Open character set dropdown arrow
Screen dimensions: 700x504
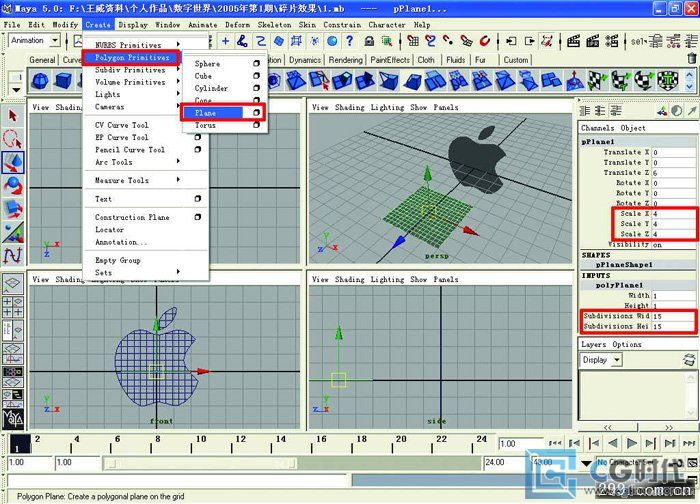(x=586, y=463)
